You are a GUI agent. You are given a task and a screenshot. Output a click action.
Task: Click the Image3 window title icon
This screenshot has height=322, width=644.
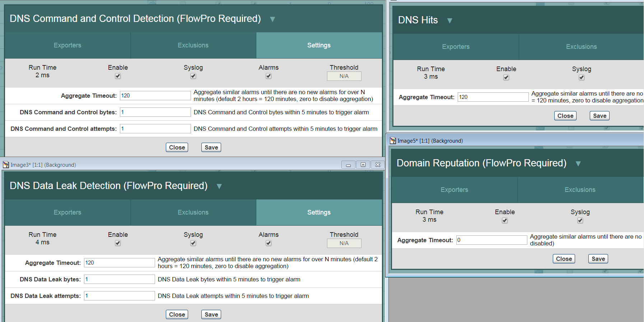[6, 165]
